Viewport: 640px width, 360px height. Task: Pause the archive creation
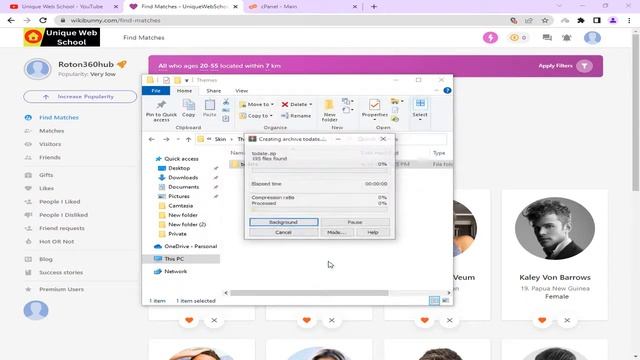[355, 222]
